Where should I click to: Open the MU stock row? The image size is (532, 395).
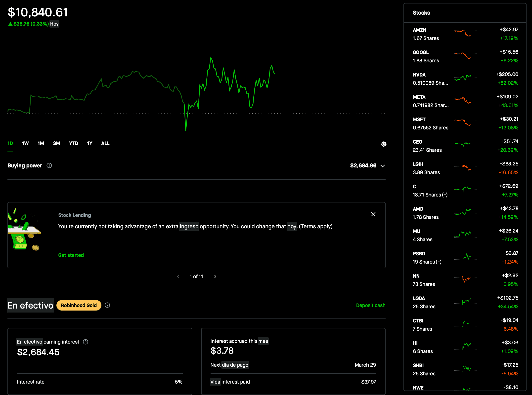pos(465,235)
